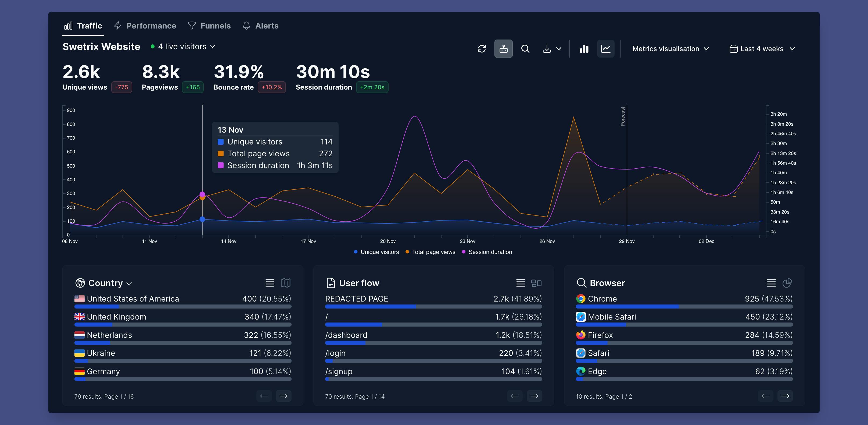Expand the 4 live visitors dropdown
The width and height of the screenshot is (868, 425).
(183, 47)
